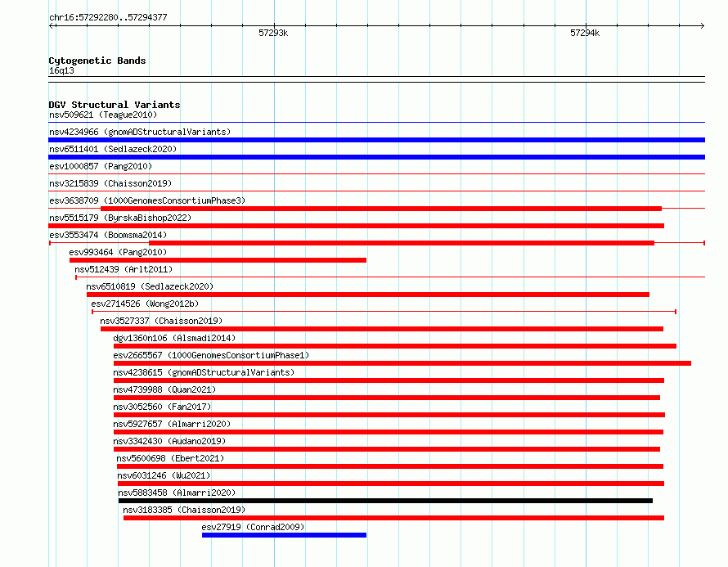Select the blue bar of nsv6511401
728x567 pixels.
click(376, 157)
